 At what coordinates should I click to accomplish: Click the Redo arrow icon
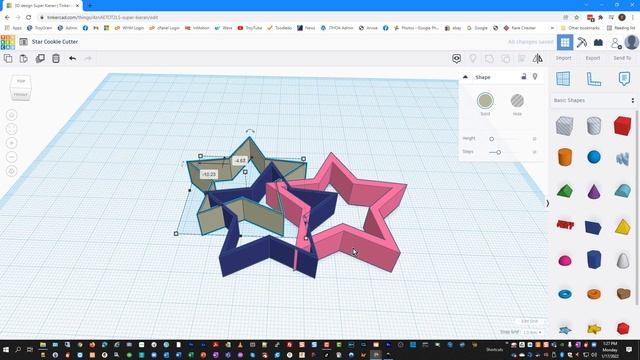(x=88, y=58)
